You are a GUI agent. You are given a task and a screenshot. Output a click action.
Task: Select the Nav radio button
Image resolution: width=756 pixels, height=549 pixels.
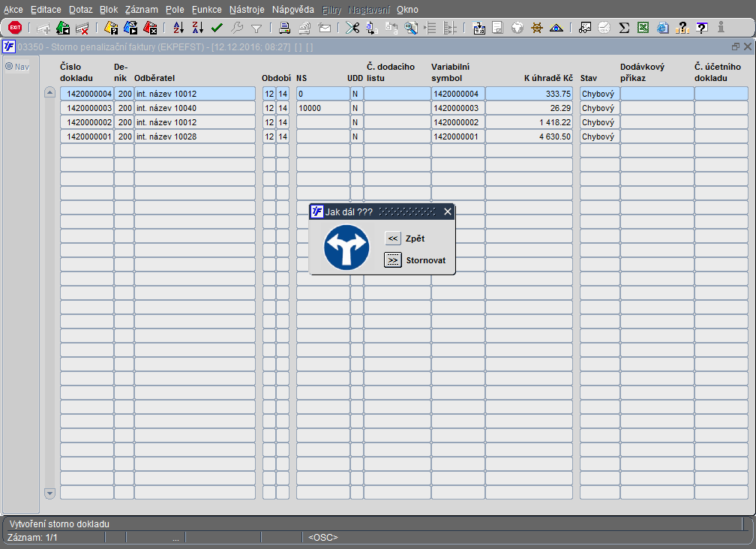[x=10, y=67]
